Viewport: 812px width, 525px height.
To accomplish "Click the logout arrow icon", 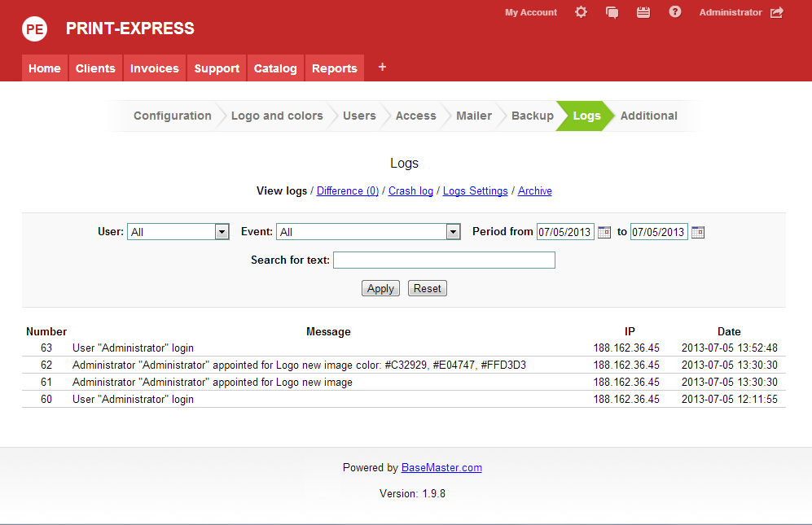I will coord(777,12).
